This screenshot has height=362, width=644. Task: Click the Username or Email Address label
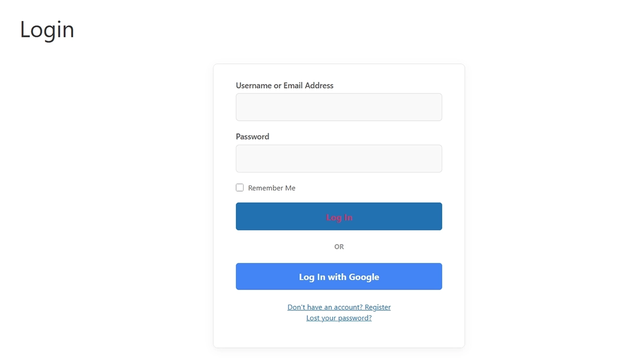point(284,85)
